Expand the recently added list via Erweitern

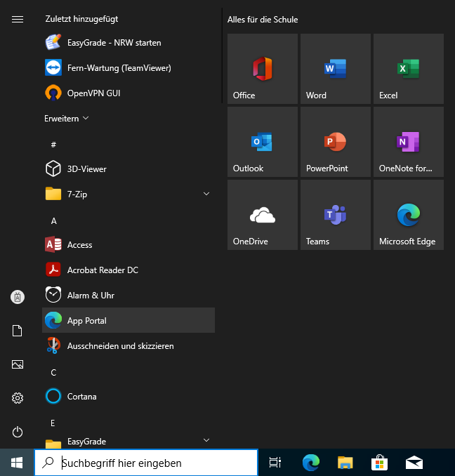pos(67,119)
